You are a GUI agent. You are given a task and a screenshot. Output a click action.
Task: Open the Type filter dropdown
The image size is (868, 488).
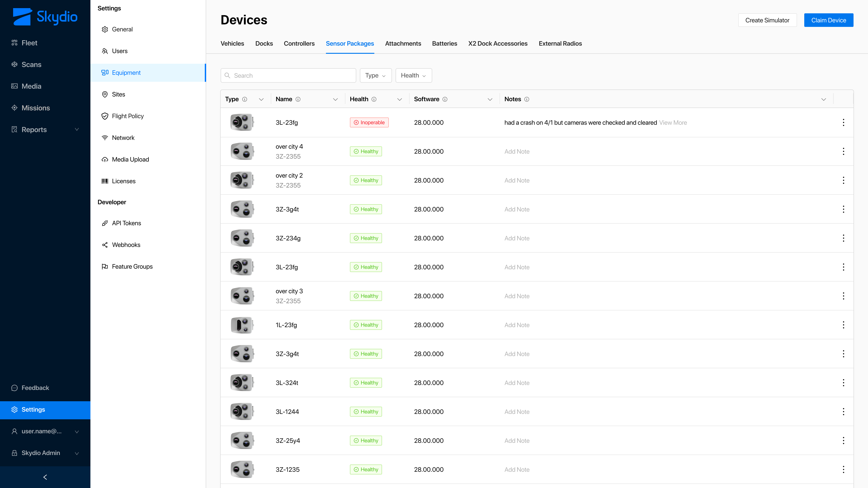(375, 75)
